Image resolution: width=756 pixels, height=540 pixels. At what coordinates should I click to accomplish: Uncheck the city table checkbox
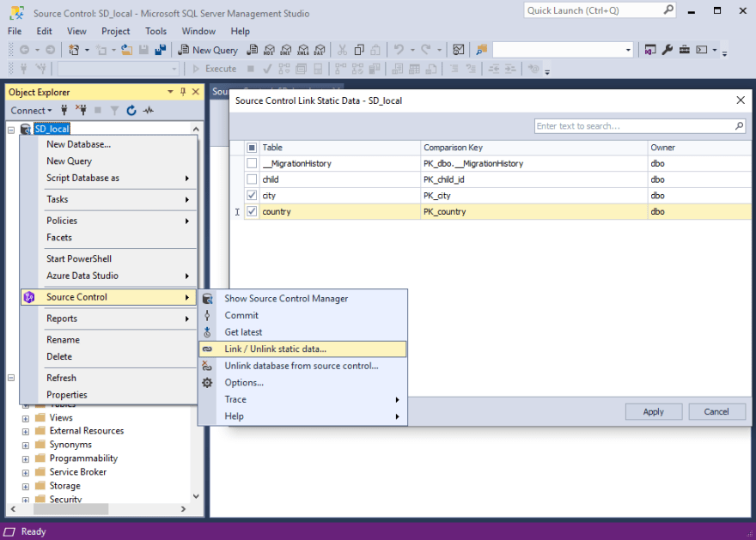252,195
